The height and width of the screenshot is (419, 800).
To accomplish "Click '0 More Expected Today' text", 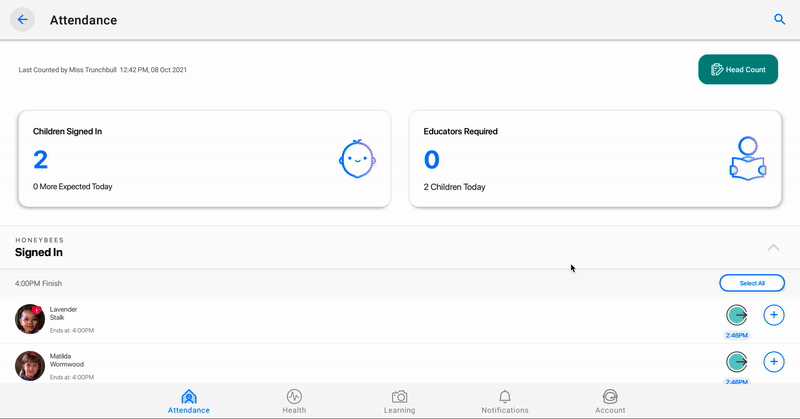I will coord(72,187).
